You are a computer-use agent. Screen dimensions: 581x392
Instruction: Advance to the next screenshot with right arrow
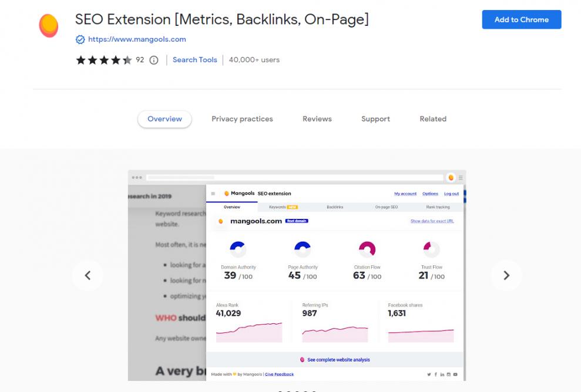pyautogui.click(x=506, y=275)
